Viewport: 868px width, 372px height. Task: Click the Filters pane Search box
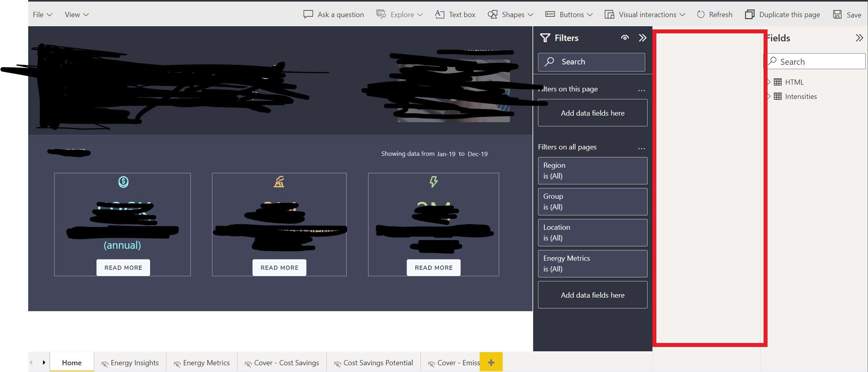[592, 62]
